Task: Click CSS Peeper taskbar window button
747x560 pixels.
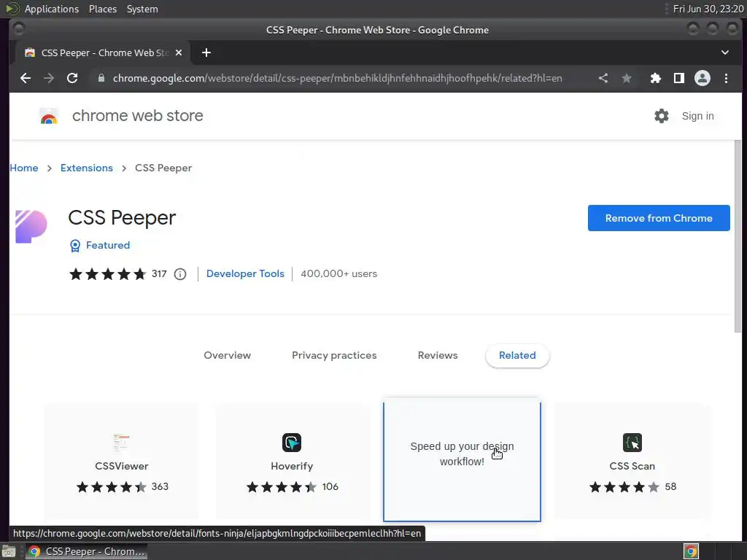Action: click(86, 551)
